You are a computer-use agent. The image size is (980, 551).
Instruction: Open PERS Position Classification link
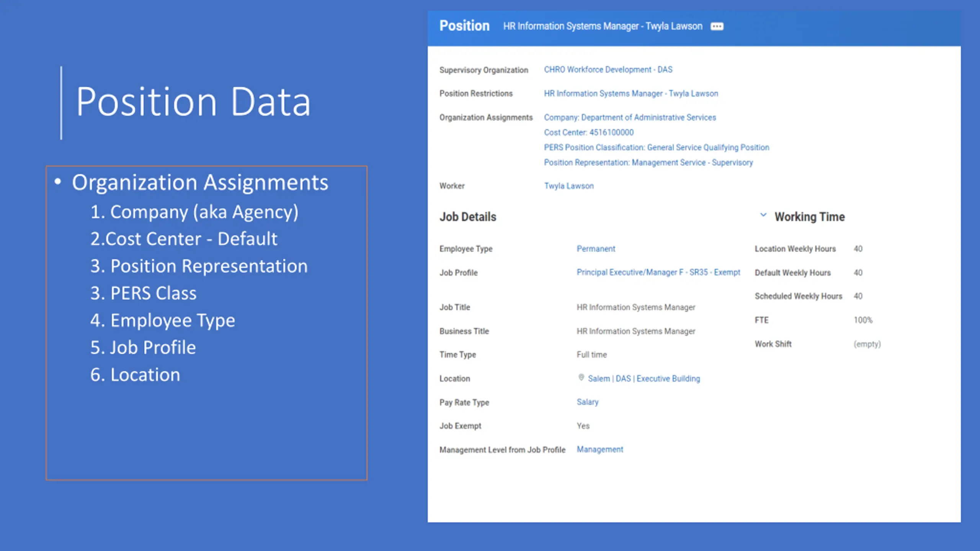pyautogui.click(x=657, y=148)
